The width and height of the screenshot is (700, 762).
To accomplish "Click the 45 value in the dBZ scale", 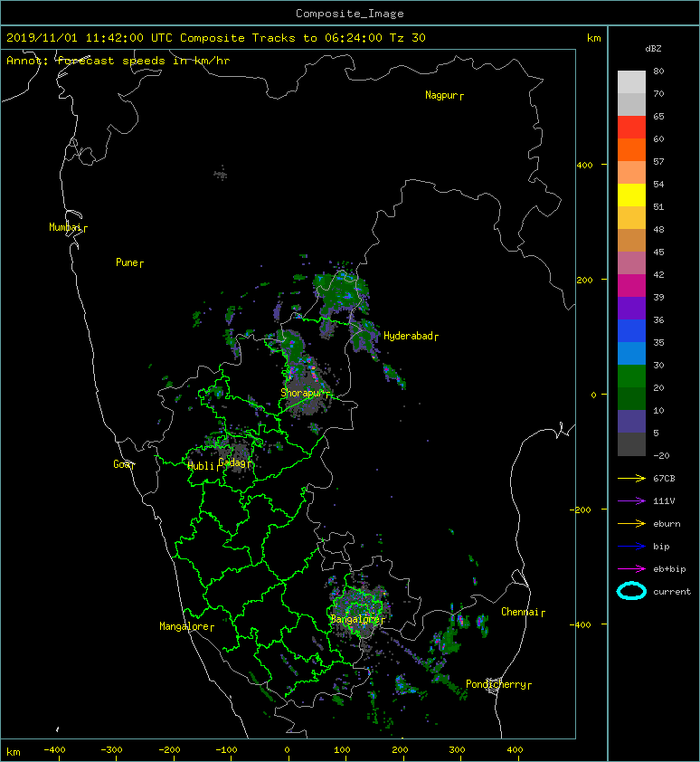I will tap(658, 252).
